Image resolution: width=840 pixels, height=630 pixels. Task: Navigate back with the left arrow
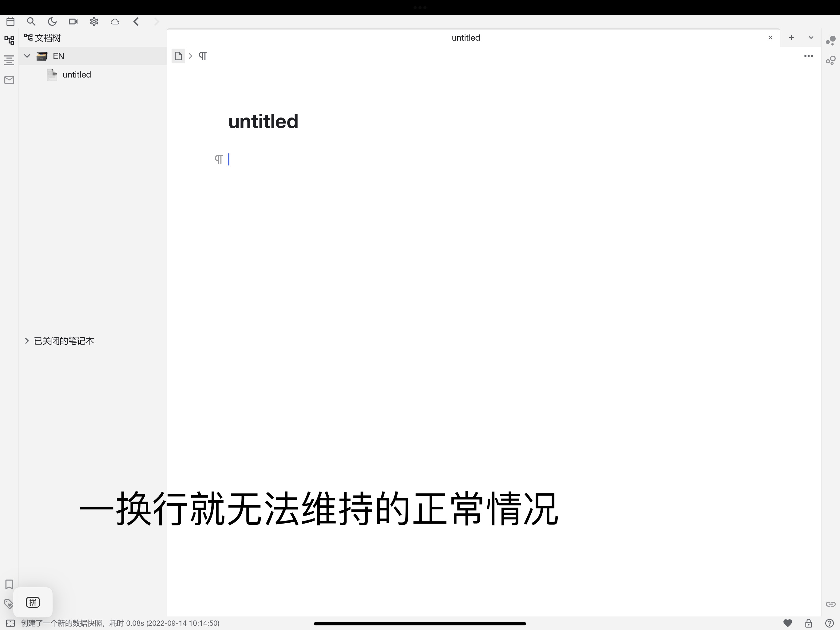136,22
